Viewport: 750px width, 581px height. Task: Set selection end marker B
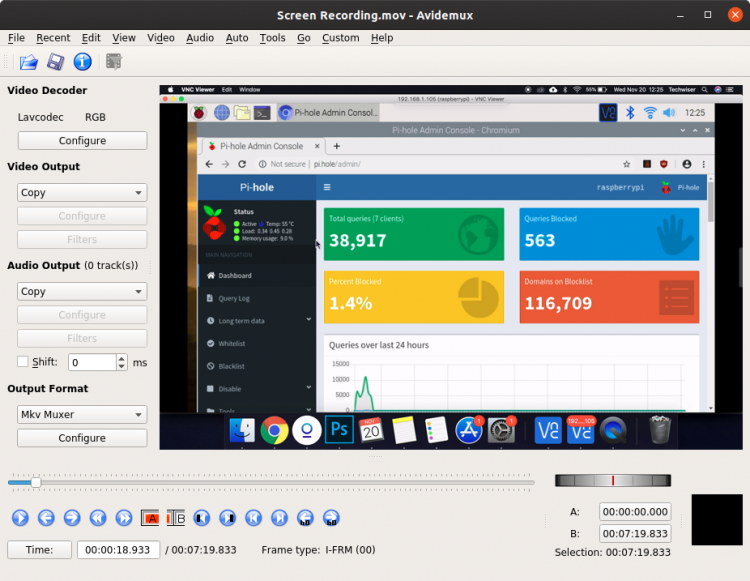(x=176, y=518)
